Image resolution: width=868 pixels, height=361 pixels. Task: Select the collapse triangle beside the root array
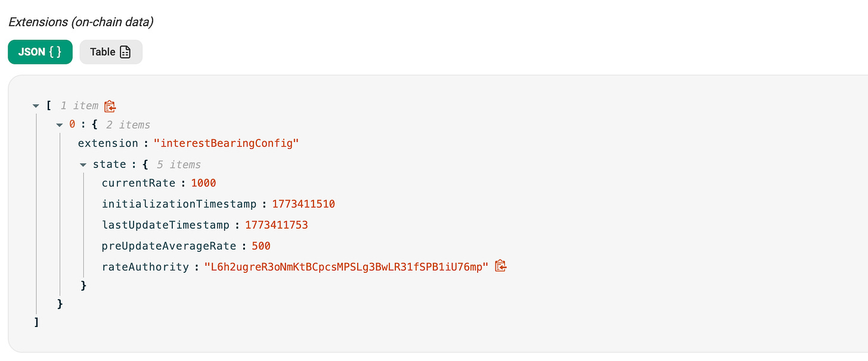(x=35, y=105)
